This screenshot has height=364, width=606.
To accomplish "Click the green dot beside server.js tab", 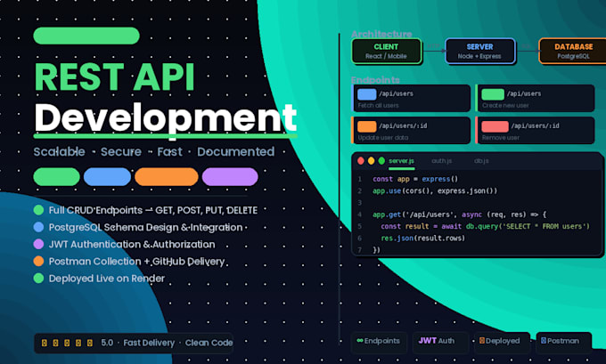I will 381,161.
